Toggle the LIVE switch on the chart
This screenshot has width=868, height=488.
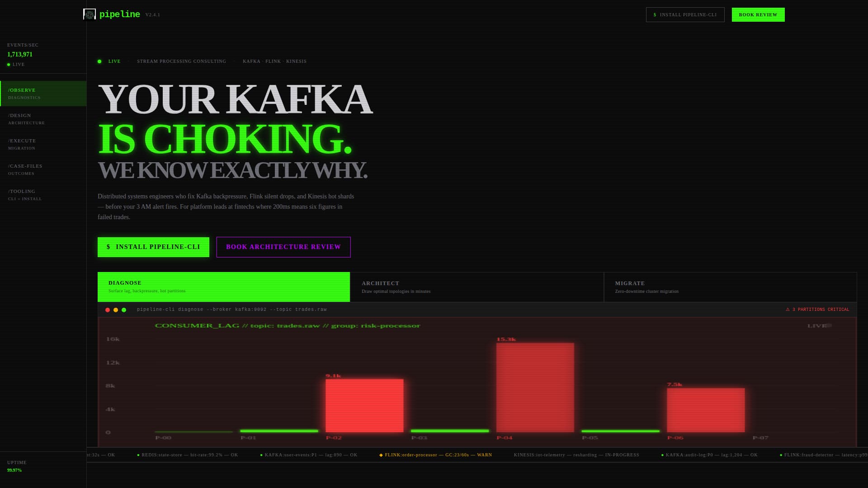pyautogui.click(x=828, y=326)
